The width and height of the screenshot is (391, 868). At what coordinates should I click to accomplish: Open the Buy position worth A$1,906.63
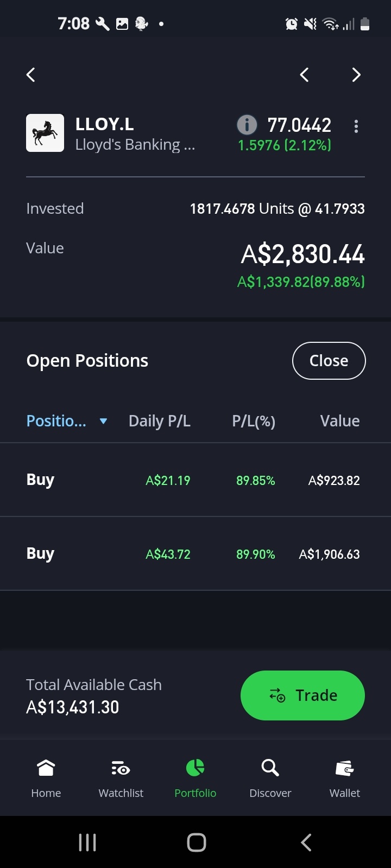click(x=195, y=554)
